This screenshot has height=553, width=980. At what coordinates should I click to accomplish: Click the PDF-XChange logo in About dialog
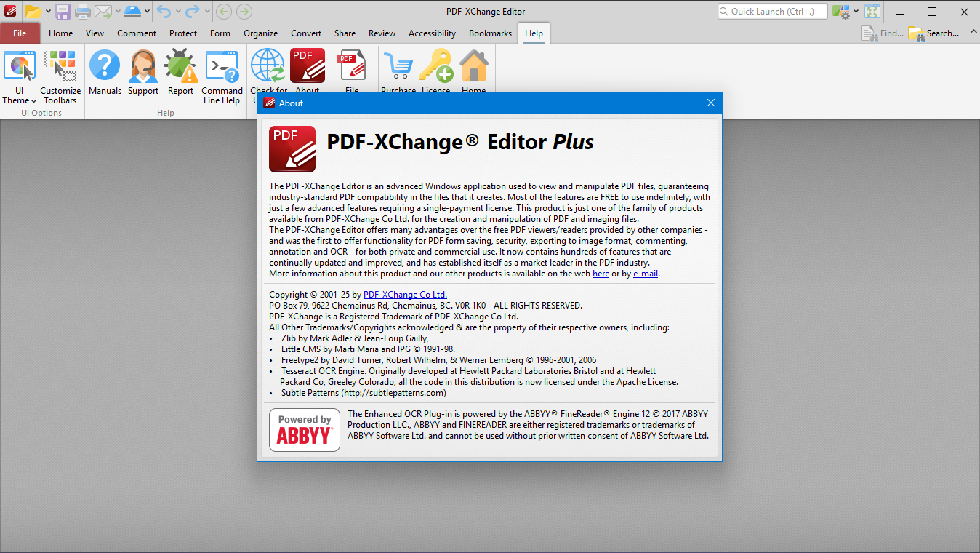292,148
